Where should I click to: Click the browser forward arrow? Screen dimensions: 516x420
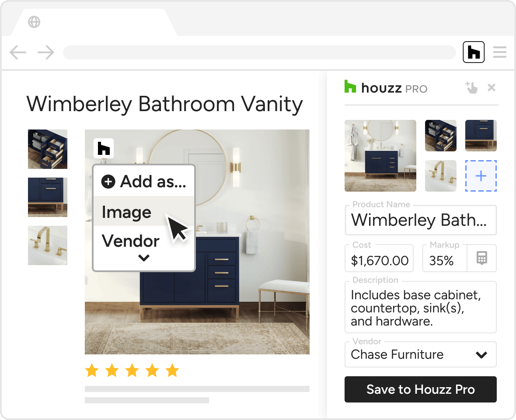(46, 52)
